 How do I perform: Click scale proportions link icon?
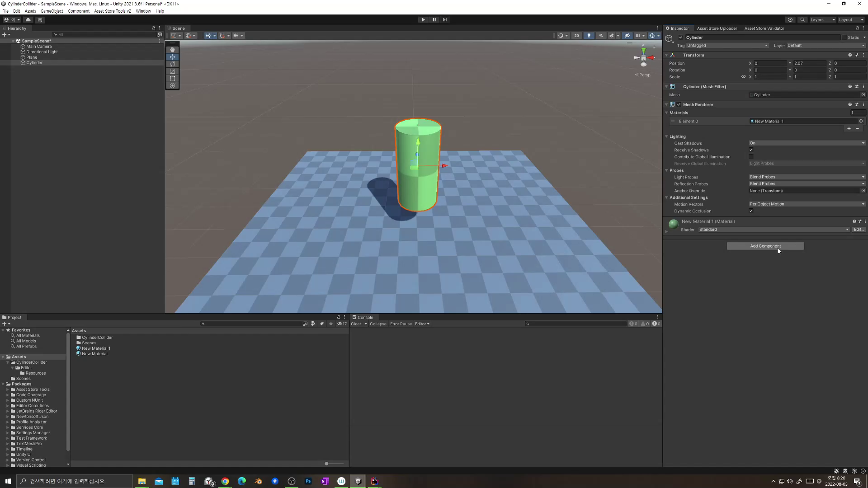pyautogui.click(x=743, y=77)
